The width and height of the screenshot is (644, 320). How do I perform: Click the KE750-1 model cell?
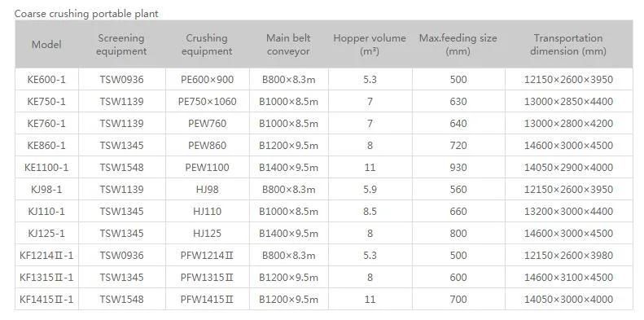click(46, 102)
